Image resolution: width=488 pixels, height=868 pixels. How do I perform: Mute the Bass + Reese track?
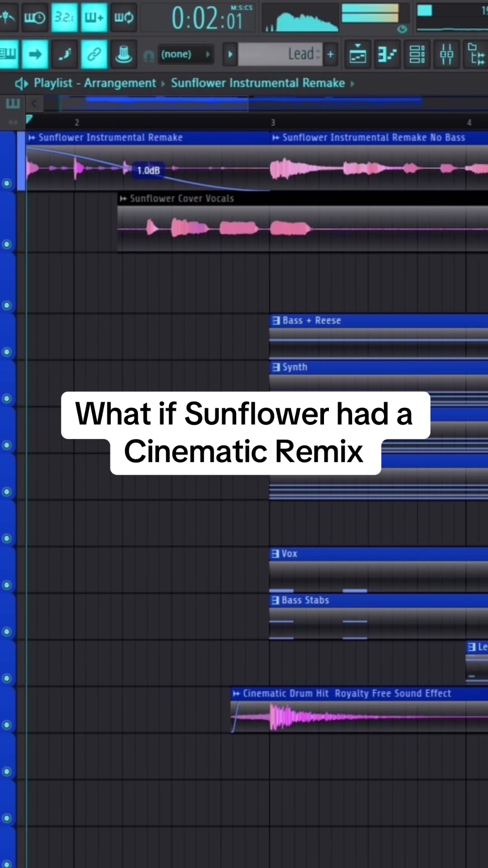(x=7, y=352)
